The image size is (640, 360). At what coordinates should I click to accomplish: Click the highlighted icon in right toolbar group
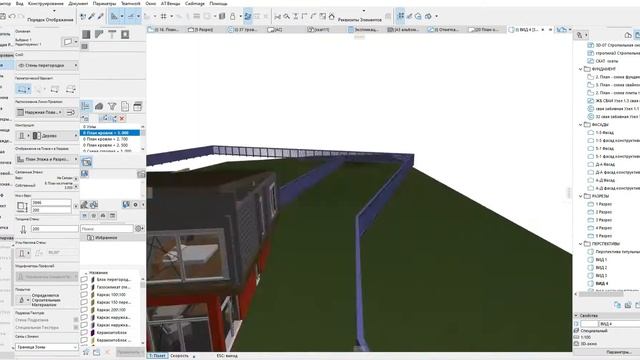point(401,16)
